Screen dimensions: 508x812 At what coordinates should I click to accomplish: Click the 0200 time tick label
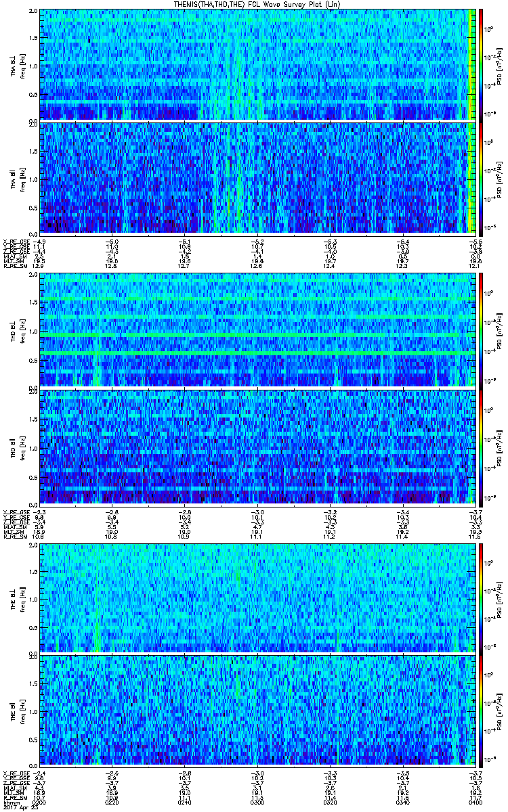click(x=39, y=802)
